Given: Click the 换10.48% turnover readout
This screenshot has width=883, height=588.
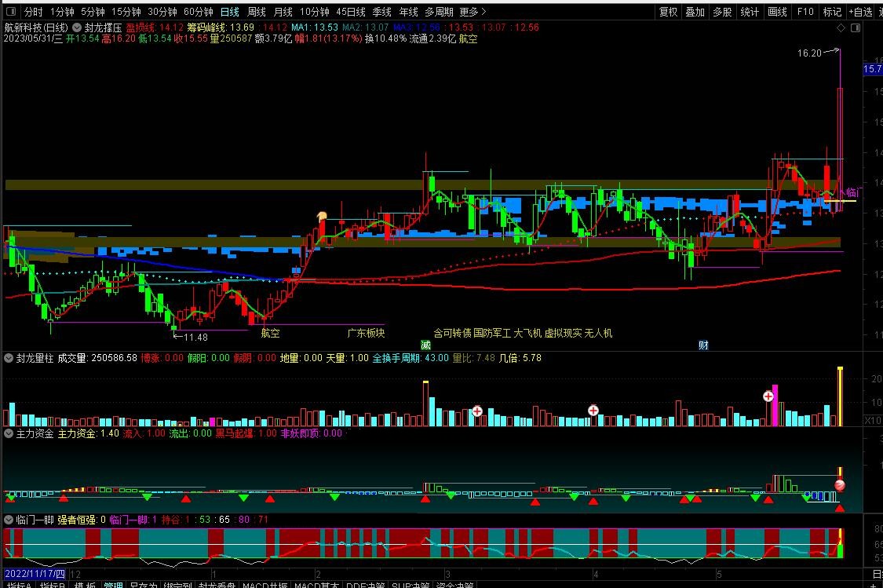Looking at the screenshot, I should tap(385, 38).
